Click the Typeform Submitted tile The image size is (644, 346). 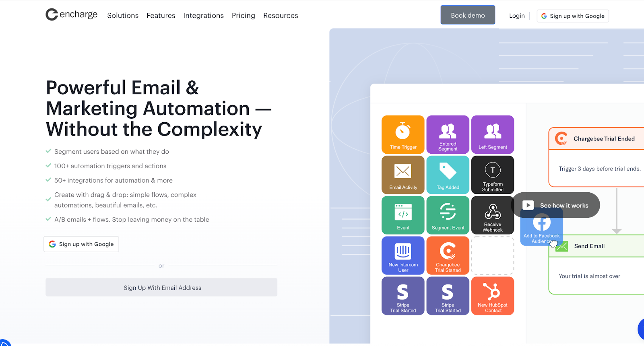(x=493, y=175)
